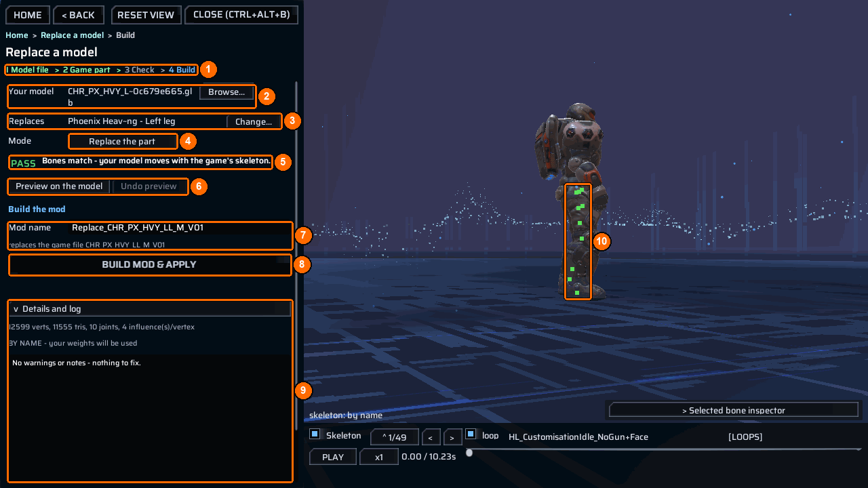Expand the Selected bone inspector
Viewport: 868px width, 488px height.
click(733, 410)
